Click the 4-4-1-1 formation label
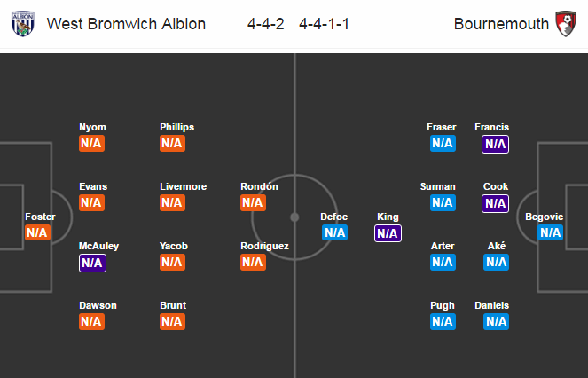Screen dimensions: 588x378 [324, 24]
